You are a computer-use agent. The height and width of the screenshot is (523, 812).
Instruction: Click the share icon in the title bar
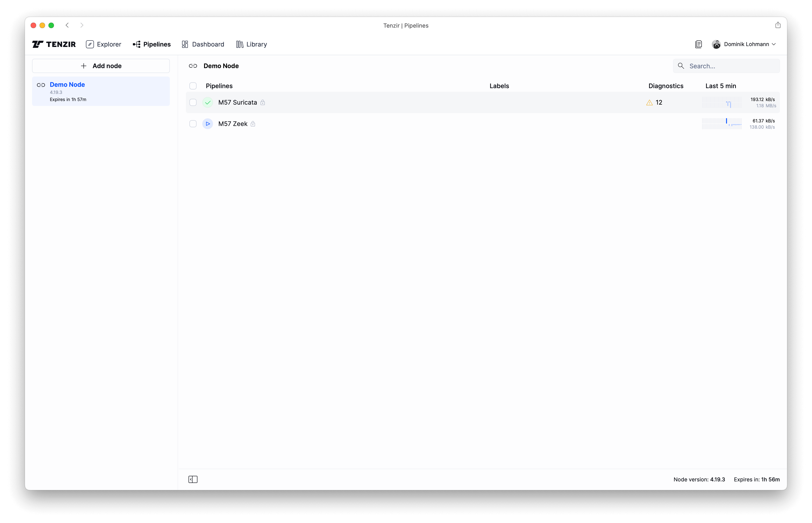(778, 25)
